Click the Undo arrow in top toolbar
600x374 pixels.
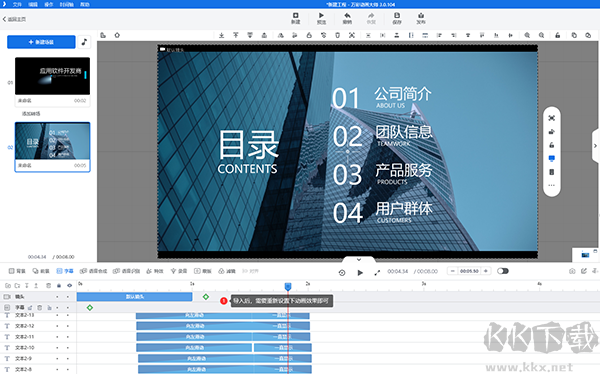(347, 18)
